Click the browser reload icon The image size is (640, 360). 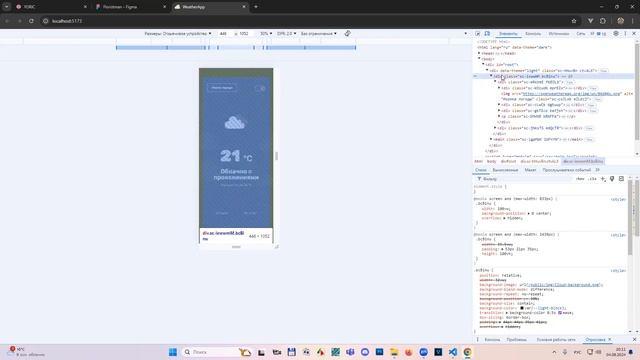31,21
